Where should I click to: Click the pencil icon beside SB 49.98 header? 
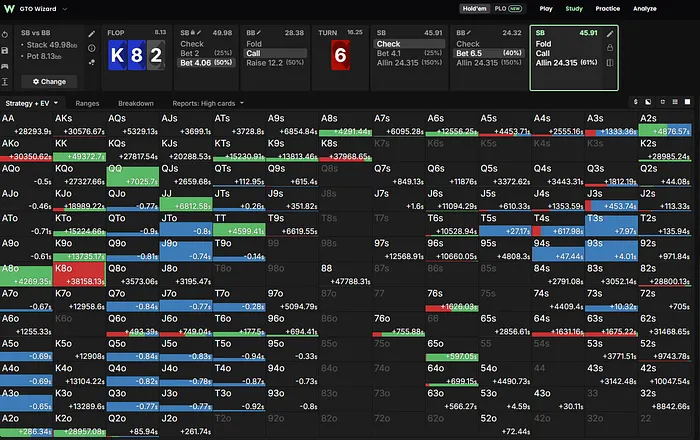tap(199, 33)
